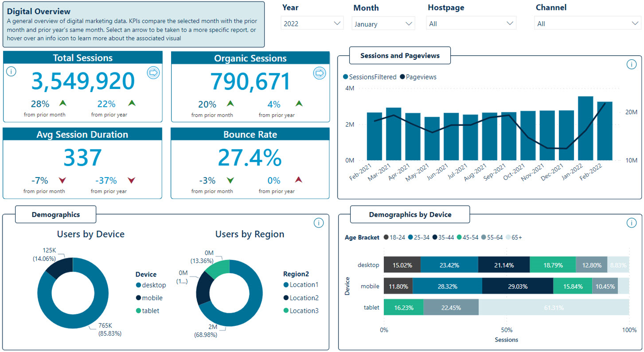Image resolution: width=644 pixels, height=352 pixels.
Task: Open the Channel filter dropdown
Action: click(587, 24)
